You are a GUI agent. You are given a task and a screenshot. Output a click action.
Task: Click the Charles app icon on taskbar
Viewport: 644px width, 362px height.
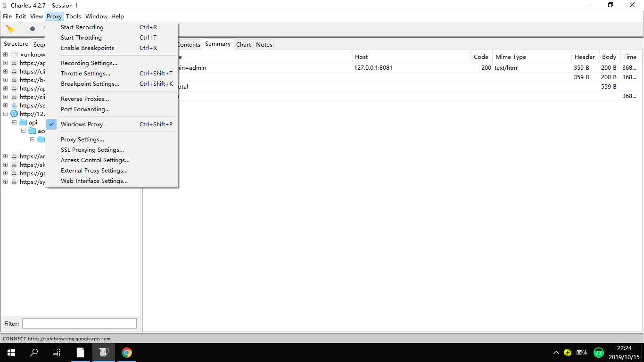(104, 352)
